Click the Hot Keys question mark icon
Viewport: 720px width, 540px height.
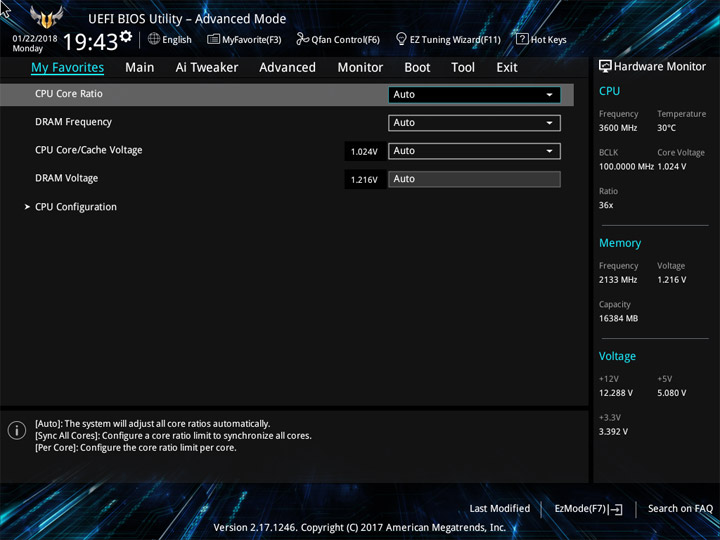pos(522,39)
